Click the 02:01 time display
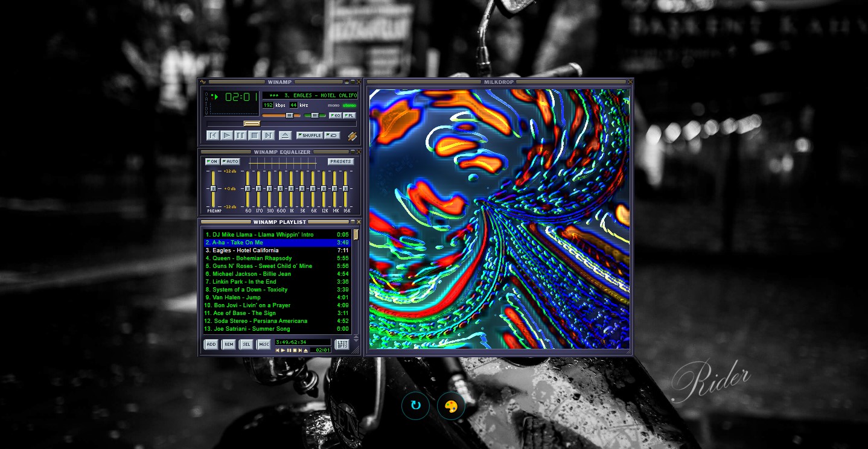 241,97
